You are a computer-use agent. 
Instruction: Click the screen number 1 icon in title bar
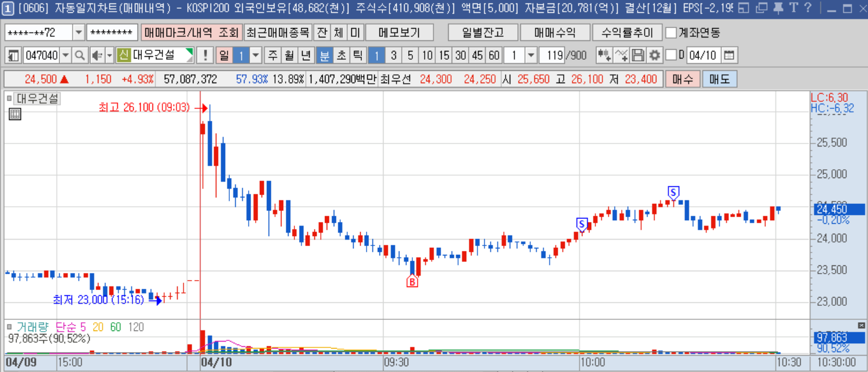[x=9, y=8]
